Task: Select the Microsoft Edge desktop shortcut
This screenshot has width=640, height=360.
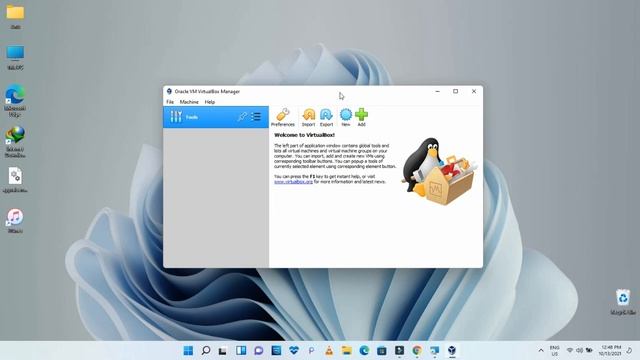Action: (x=15, y=101)
